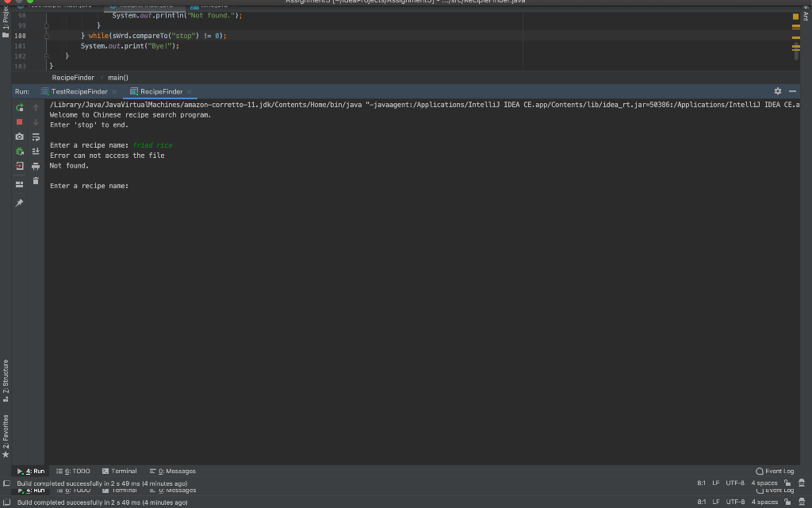
Task: Click the camera icon to dump threads
Action: click(20, 137)
